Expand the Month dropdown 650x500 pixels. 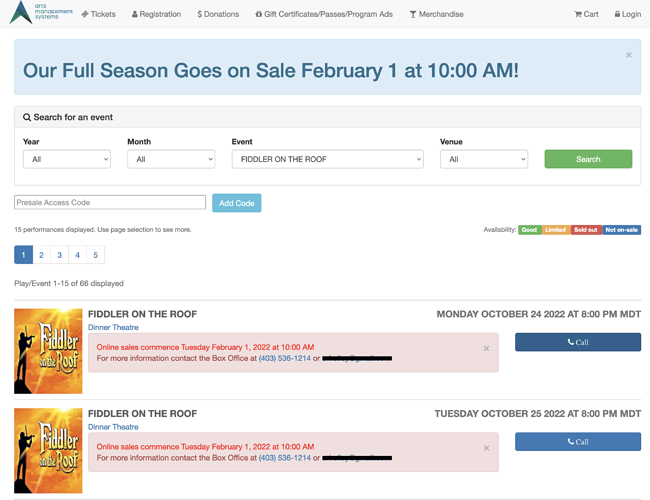point(171,159)
